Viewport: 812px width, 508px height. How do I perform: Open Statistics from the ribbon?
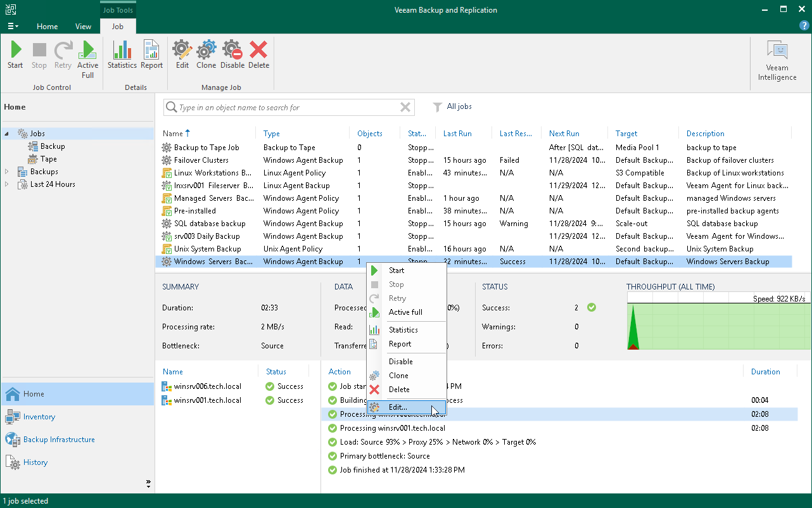pyautogui.click(x=122, y=55)
